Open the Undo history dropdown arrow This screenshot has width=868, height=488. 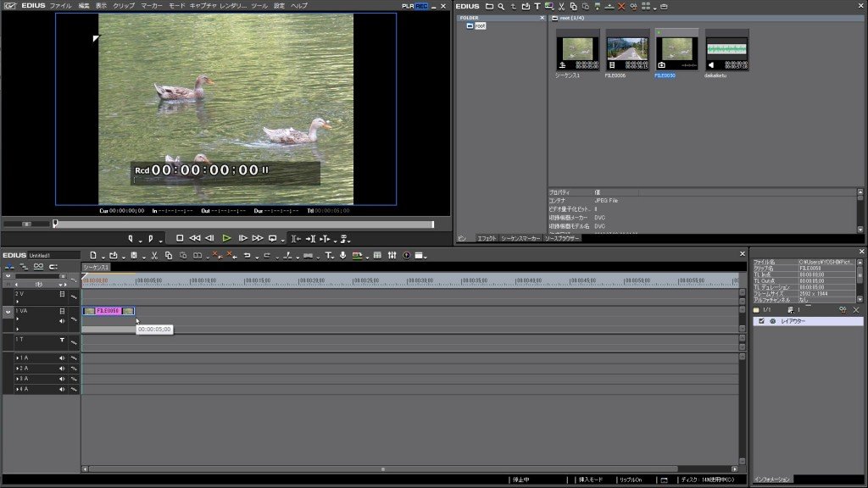pyautogui.click(x=257, y=258)
